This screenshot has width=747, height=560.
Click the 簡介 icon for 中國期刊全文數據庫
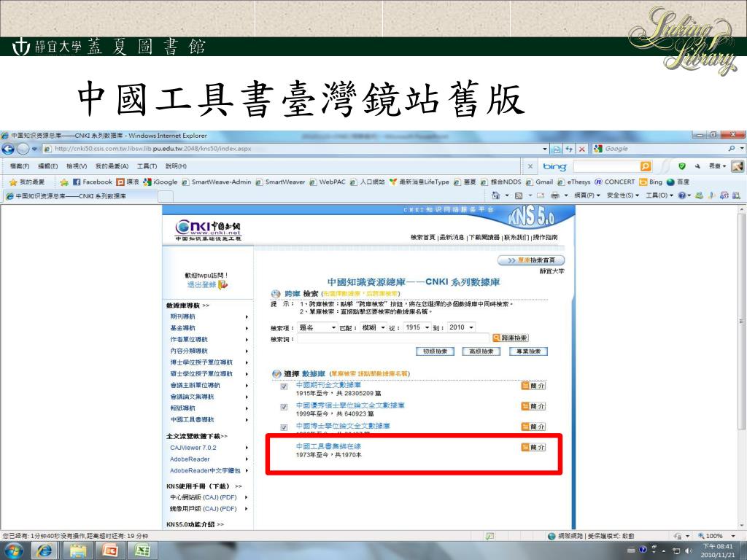[533, 386]
